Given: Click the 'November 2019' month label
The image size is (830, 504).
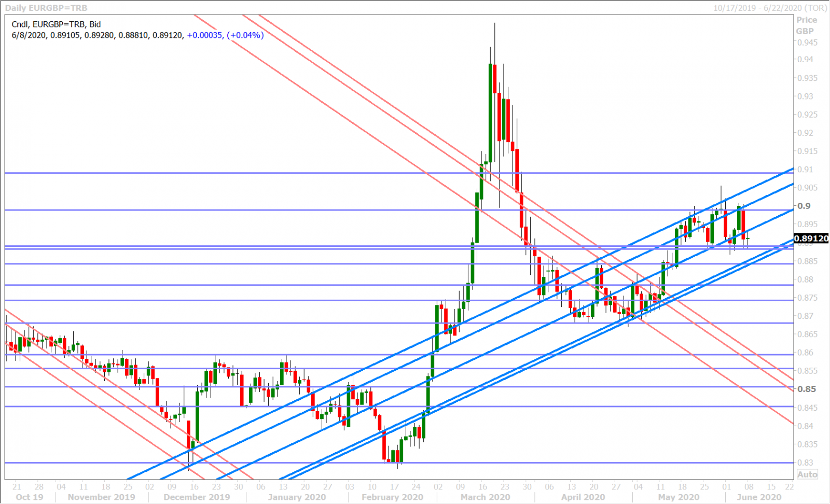Looking at the screenshot, I should coord(101,497).
